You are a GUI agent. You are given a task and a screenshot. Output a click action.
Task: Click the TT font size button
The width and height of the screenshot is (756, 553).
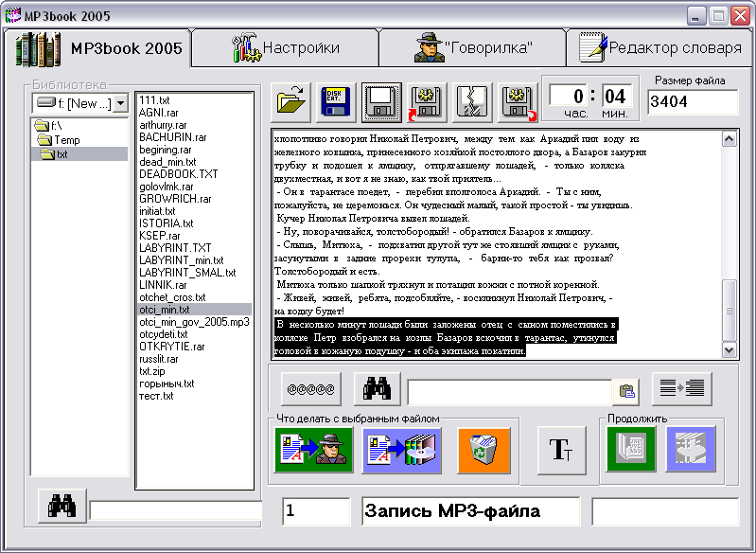coord(561,450)
